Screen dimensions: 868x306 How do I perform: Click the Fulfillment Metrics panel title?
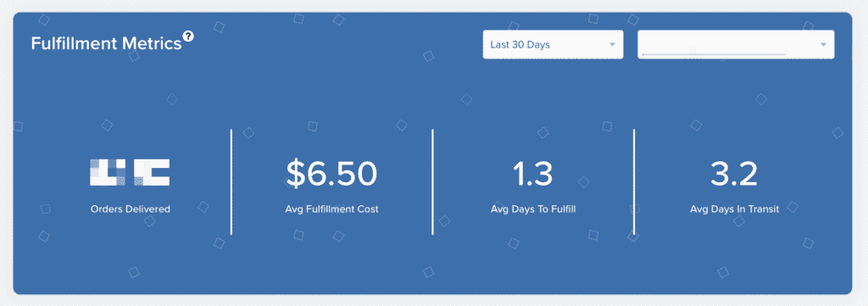(x=106, y=44)
